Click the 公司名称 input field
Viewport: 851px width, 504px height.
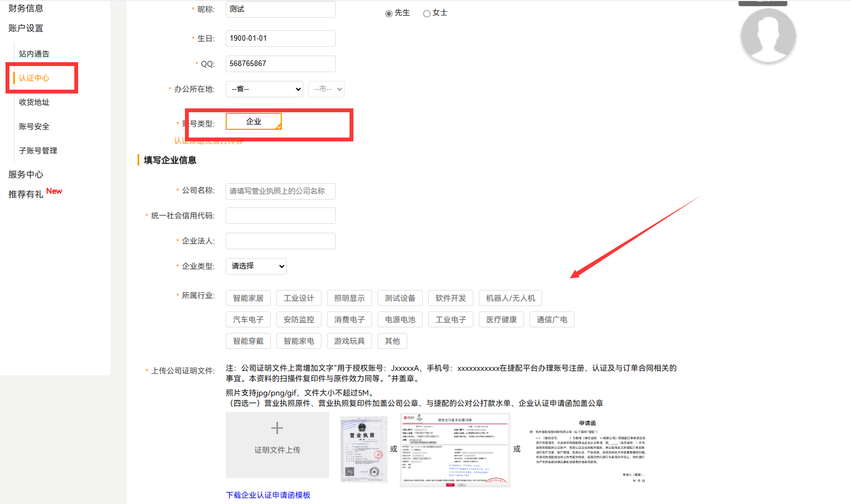[x=280, y=191]
